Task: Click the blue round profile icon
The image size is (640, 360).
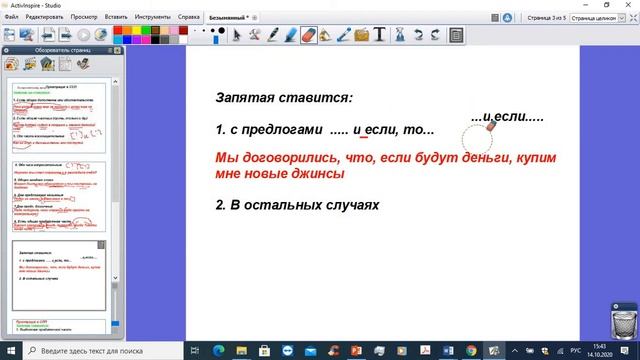Action: (x=507, y=18)
